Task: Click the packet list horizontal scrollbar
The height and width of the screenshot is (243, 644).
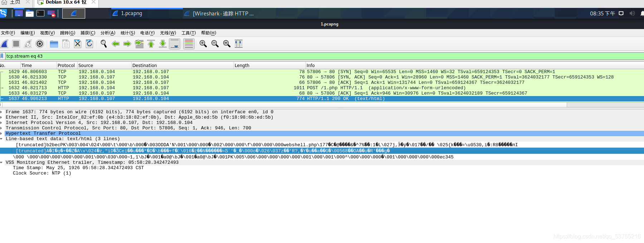Action: [284, 105]
